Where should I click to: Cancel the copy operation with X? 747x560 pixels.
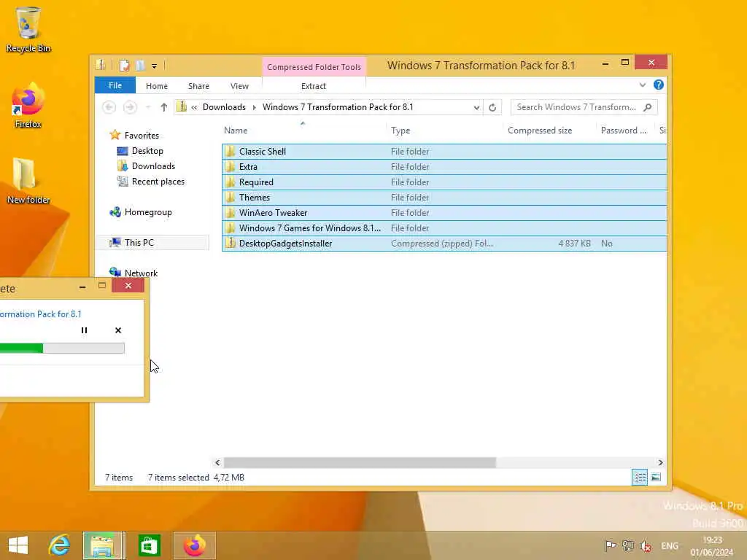point(118,330)
